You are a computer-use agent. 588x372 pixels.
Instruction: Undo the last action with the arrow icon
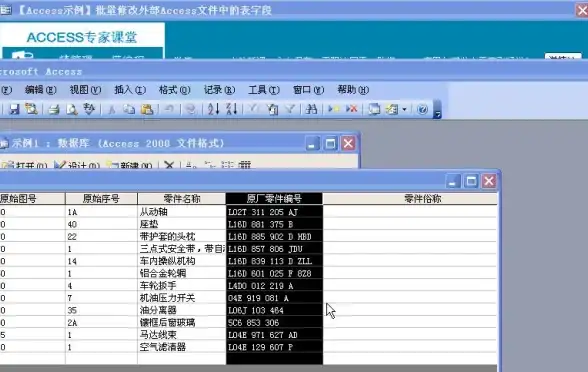[169, 109]
